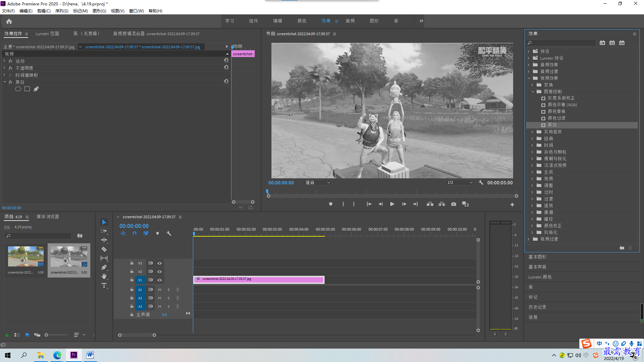Step back one frame
The width and height of the screenshot is (644, 362).
click(x=381, y=204)
